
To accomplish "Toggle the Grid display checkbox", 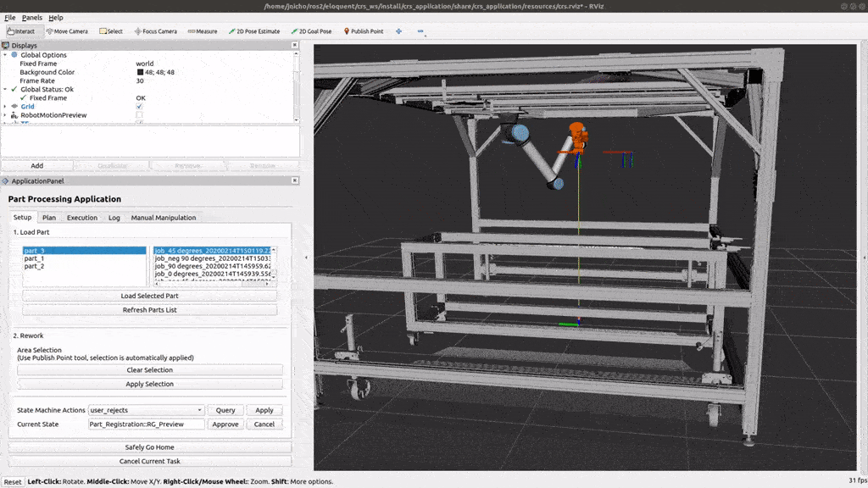I will point(139,106).
